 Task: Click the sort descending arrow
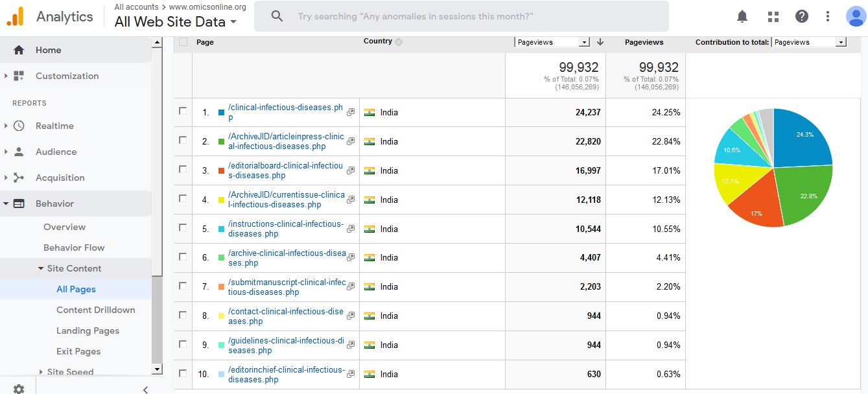(x=600, y=41)
